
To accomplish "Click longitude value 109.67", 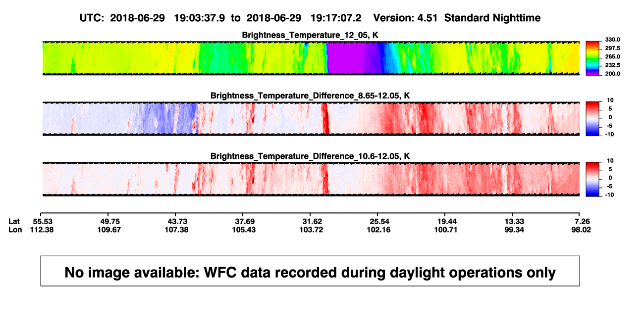I will [x=109, y=230].
